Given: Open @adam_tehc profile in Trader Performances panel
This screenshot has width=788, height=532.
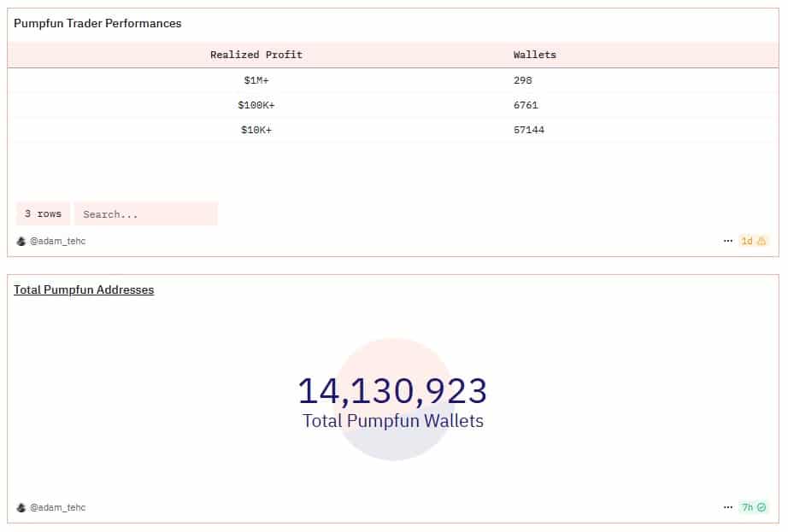Looking at the screenshot, I should pyautogui.click(x=57, y=242).
